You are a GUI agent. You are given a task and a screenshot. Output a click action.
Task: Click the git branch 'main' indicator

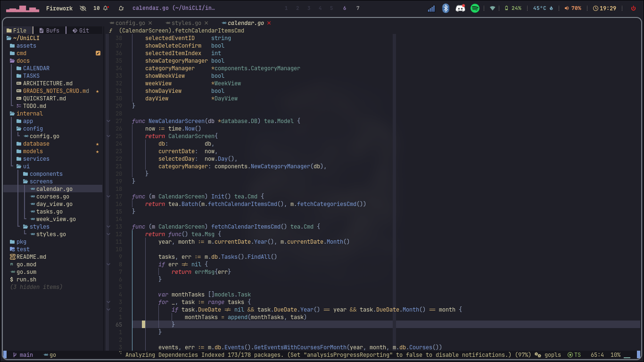[24, 355]
